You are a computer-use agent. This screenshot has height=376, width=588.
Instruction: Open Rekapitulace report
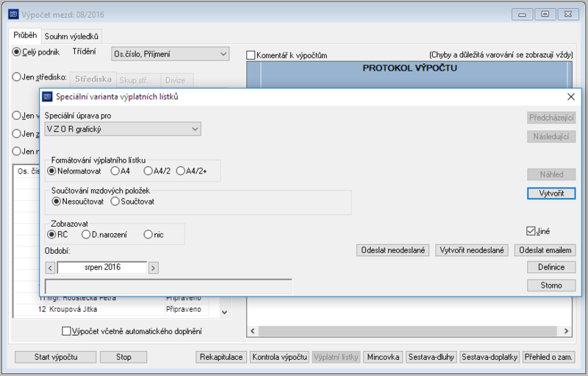click(x=221, y=357)
